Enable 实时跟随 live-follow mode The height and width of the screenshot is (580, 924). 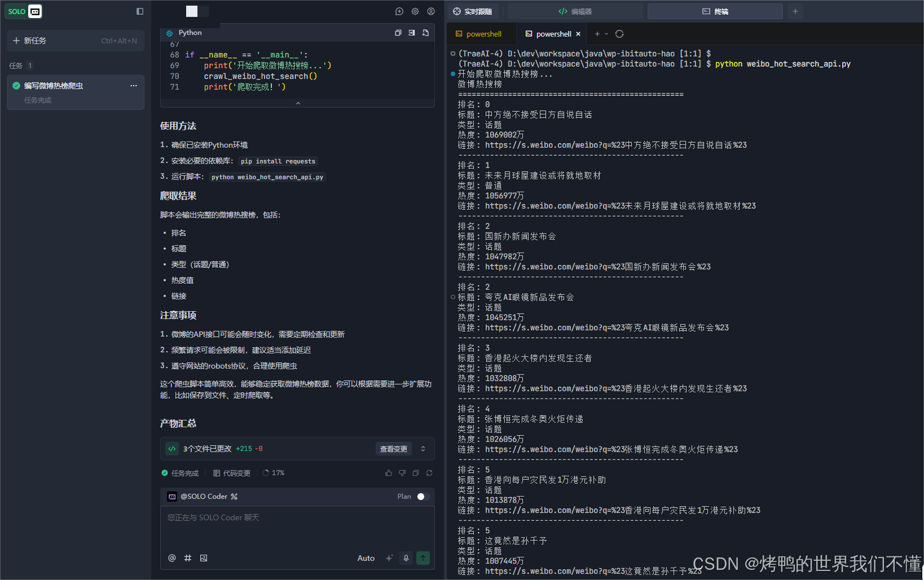coord(472,11)
